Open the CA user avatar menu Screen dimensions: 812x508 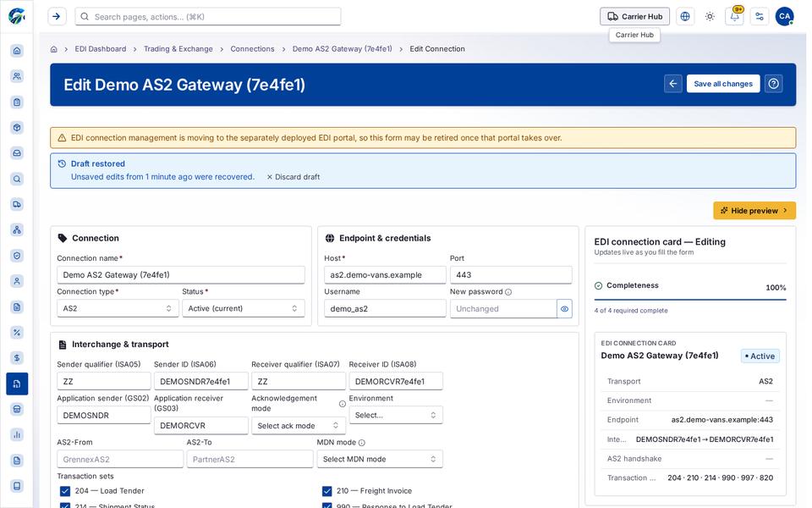coord(784,17)
